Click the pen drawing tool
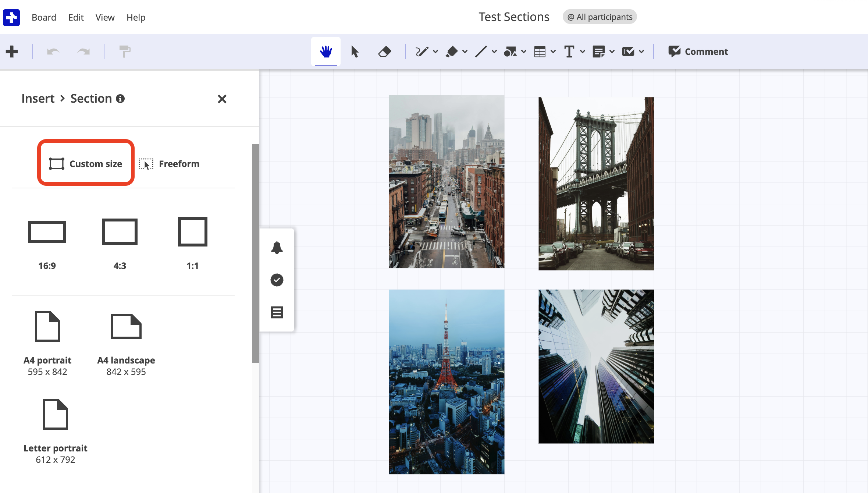The height and width of the screenshot is (493, 868). point(421,52)
